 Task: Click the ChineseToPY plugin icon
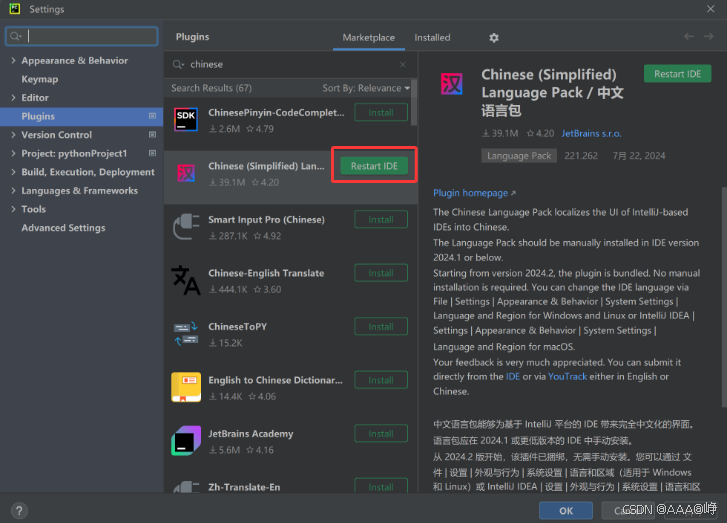[186, 334]
